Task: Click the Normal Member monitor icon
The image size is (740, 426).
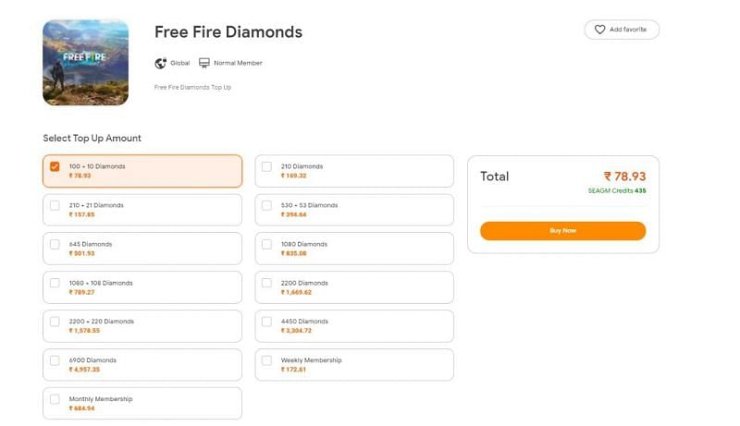Action: coord(204,63)
